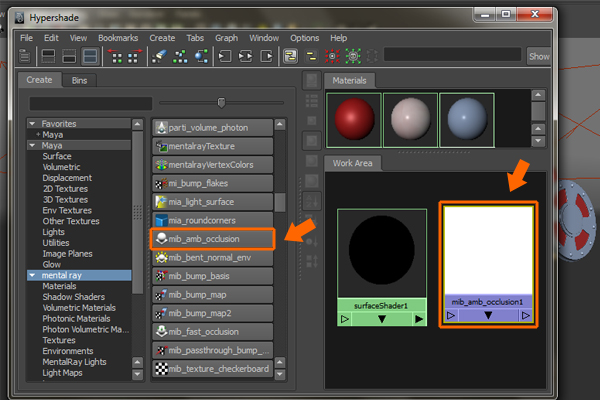Click the Show button in toolbar

coord(539,56)
